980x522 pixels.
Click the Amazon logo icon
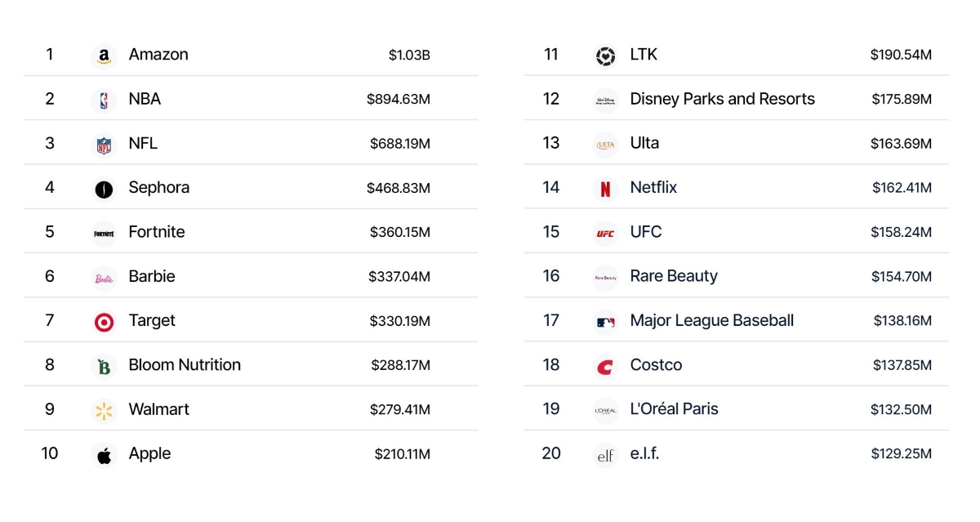pos(104,56)
